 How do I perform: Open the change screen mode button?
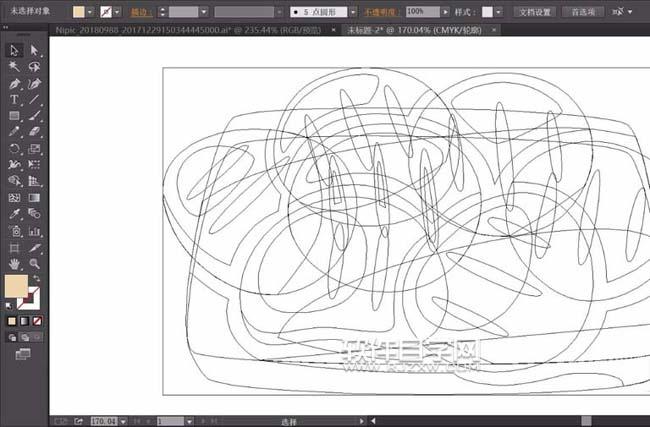[x=23, y=354]
